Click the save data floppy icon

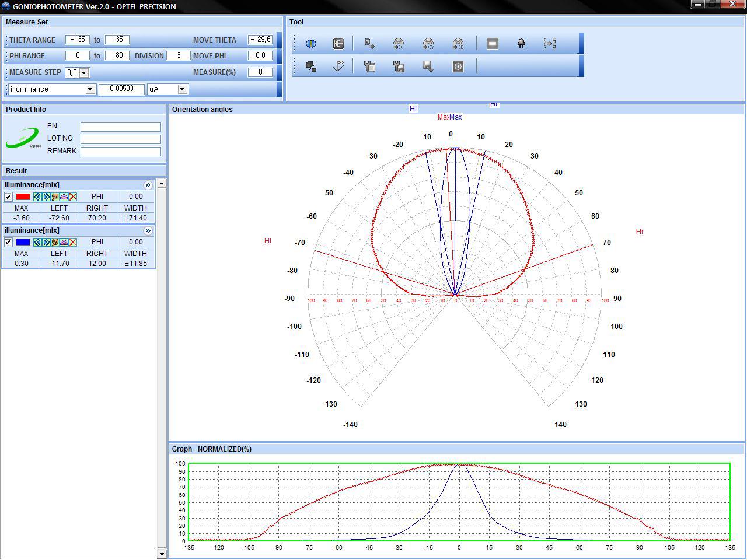428,66
